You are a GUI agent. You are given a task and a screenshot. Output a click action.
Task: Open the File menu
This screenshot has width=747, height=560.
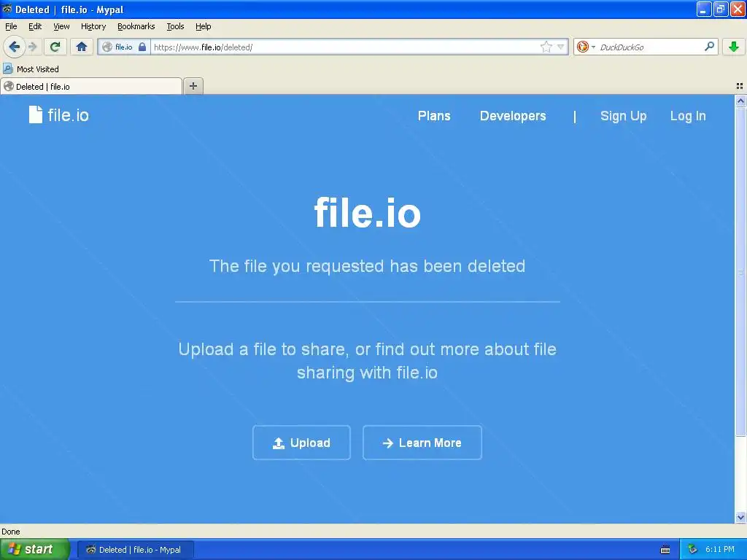pyautogui.click(x=11, y=26)
